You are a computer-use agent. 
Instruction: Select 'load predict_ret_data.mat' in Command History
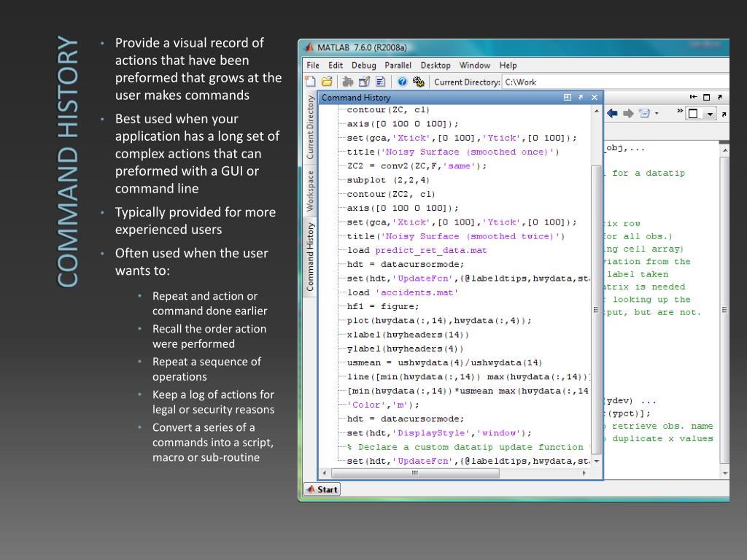(x=417, y=250)
